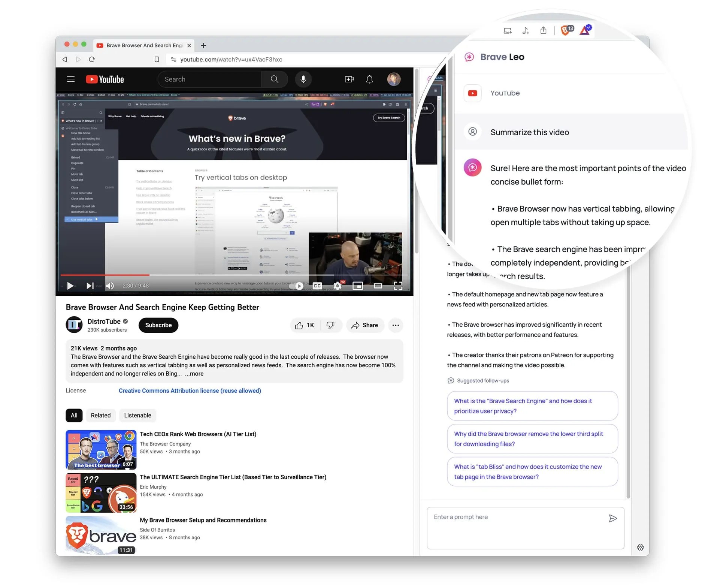Open the Brave Rewards triangle icon
The height and width of the screenshot is (588, 705).
(585, 30)
